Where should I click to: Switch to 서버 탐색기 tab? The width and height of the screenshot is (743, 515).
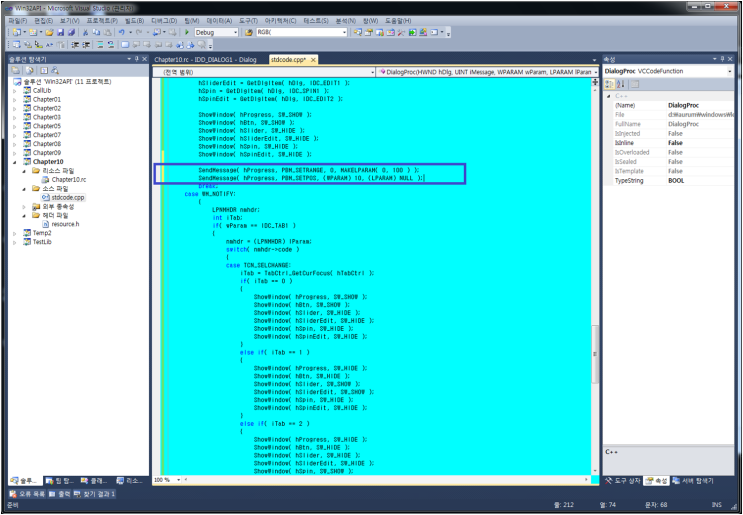click(693, 480)
